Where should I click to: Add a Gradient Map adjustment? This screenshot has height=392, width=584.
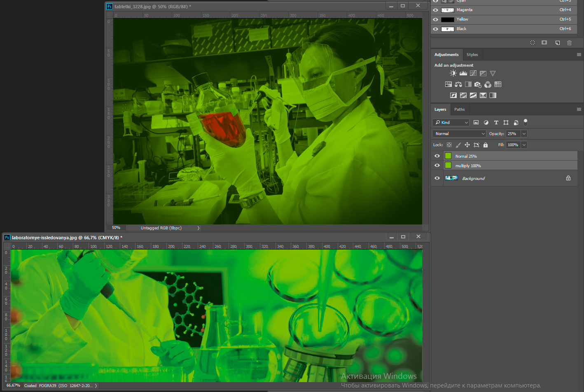point(493,95)
